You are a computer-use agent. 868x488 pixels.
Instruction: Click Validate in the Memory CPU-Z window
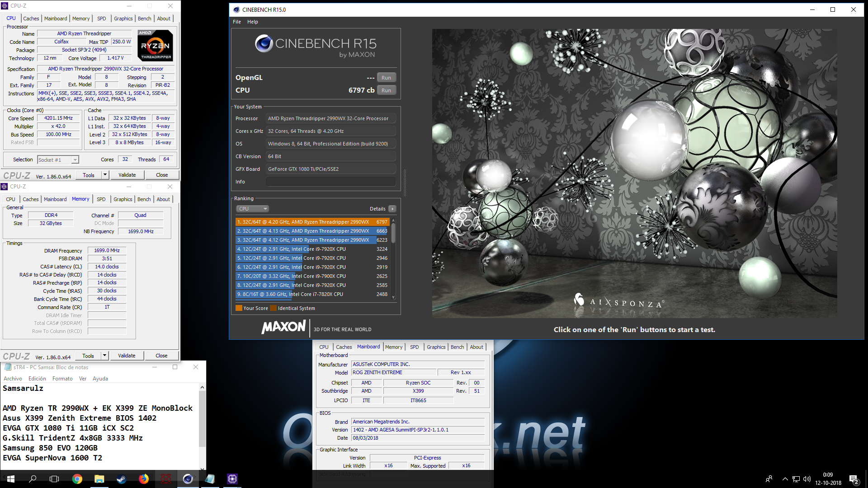click(x=127, y=356)
